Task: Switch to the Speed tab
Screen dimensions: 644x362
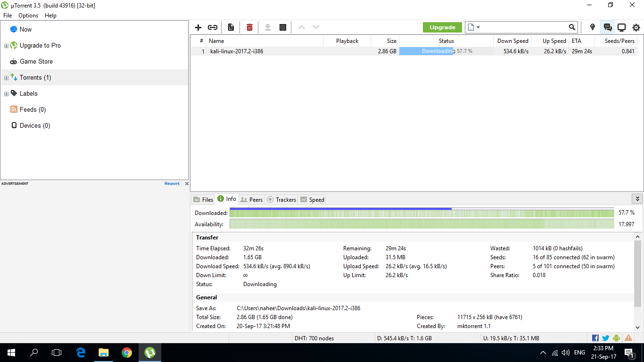Action: (312, 199)
